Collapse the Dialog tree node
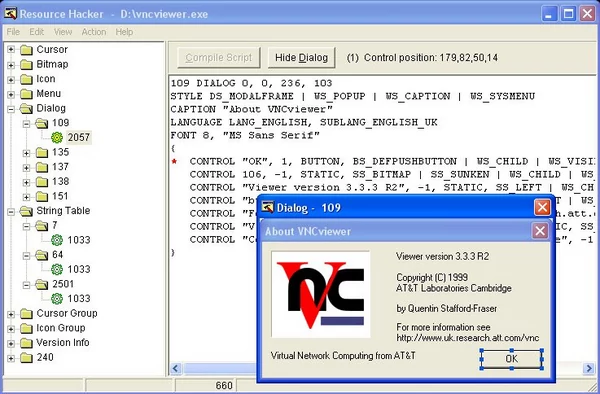This screenshot has width=600, height=394. pos(11,109)
